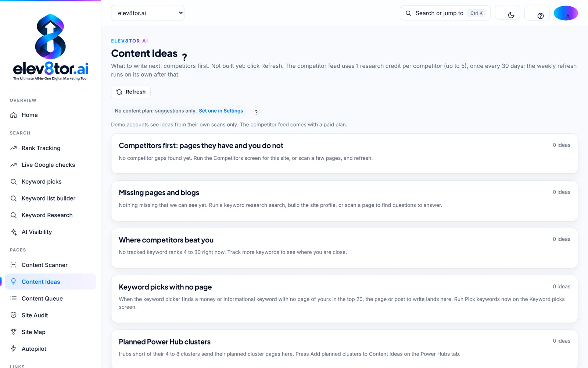Go to Home in the sidebar
This screenshot has height=368, width=588.
[x=50, y=115]
